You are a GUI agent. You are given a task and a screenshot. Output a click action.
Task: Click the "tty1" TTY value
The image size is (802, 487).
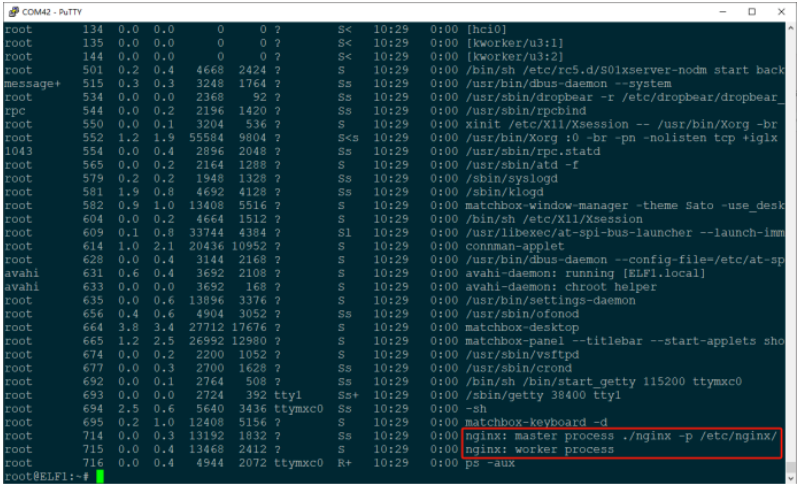tap(288, 395)
